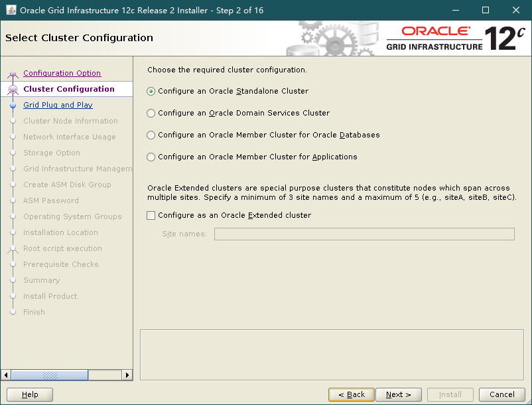Maximize the installer window
The height and width of the screenshot is (405, 532).
tap(486, 10)
